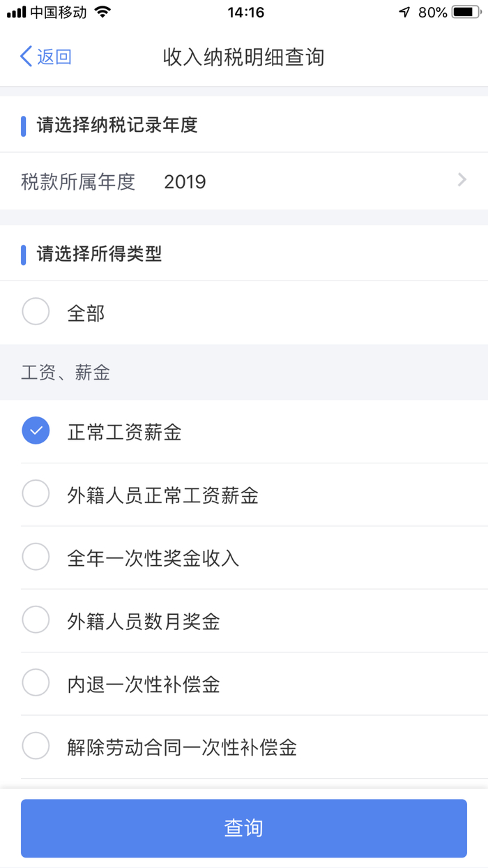
Task: Deselect the checked 正常工资薪金 option
Action: 36,431
